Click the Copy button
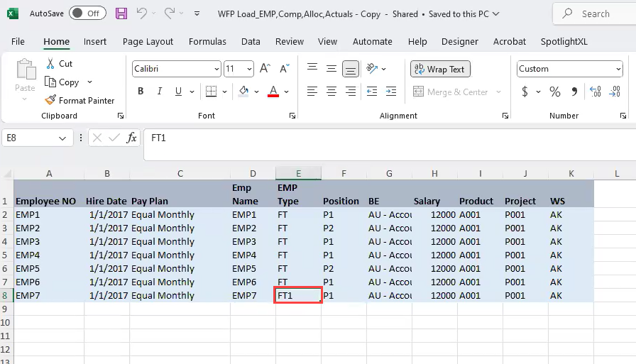Screen dimensions: 636x364 (62, 82)
